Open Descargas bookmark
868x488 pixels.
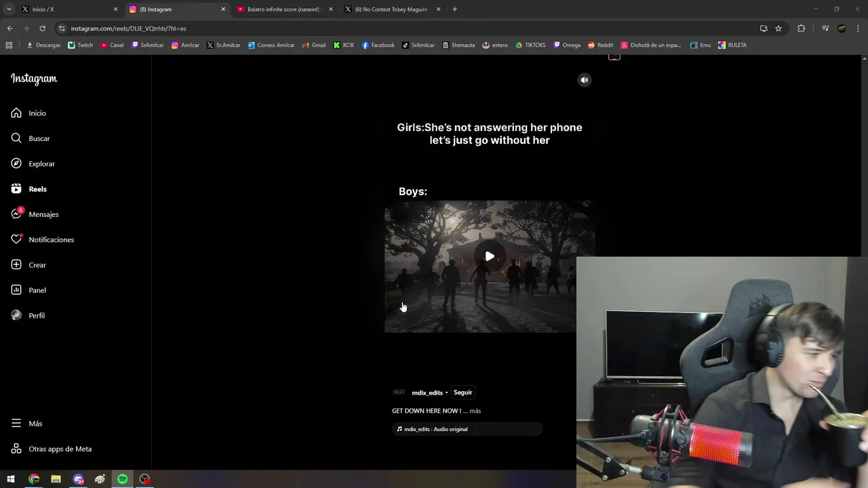pyautogui.click(x=43, y=45)
